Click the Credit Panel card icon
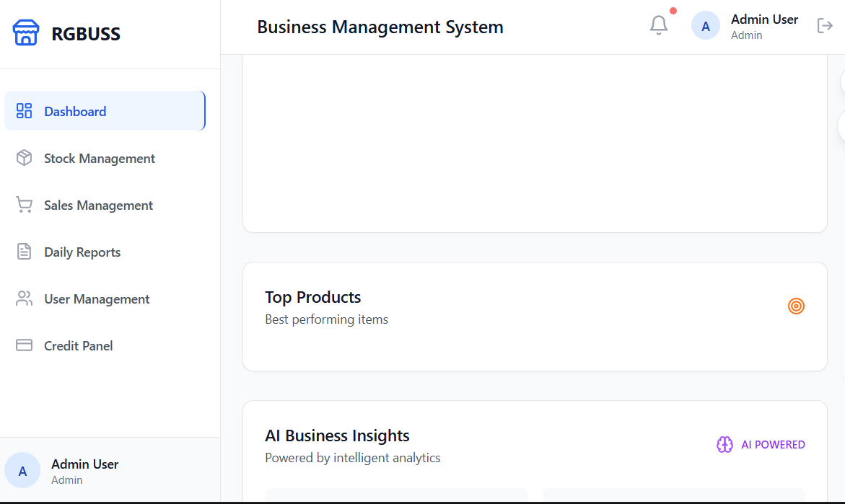 point(25,345)
